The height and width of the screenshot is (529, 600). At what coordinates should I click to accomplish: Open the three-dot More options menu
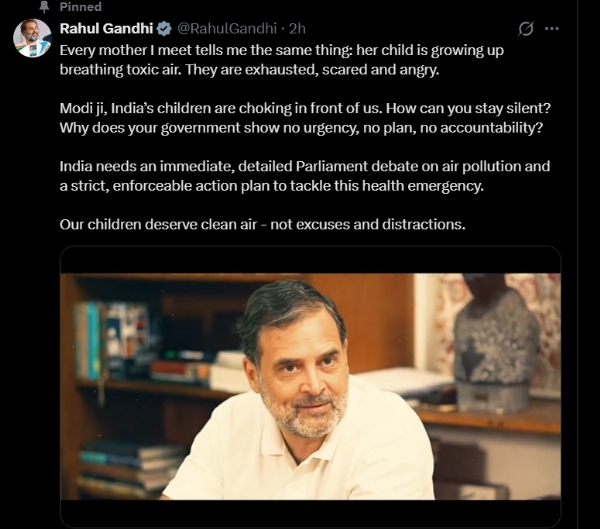[x=551, y=28]
